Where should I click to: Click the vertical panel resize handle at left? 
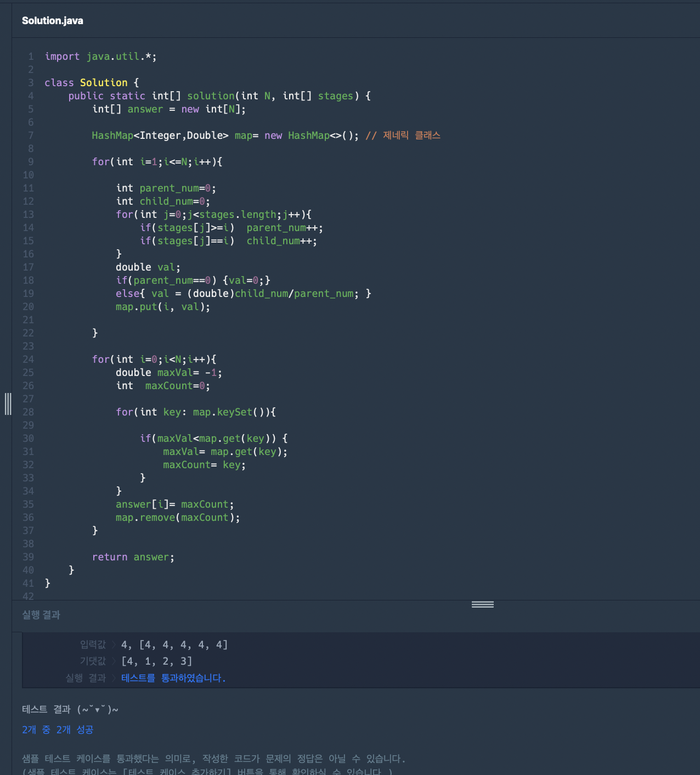tap(8, 403)
